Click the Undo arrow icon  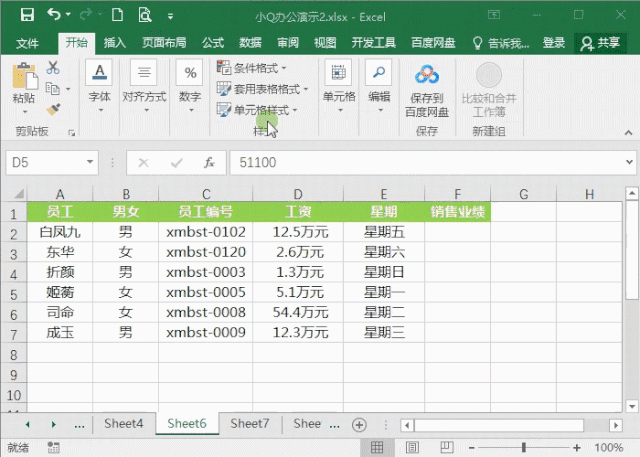click(x=54, y=15)
